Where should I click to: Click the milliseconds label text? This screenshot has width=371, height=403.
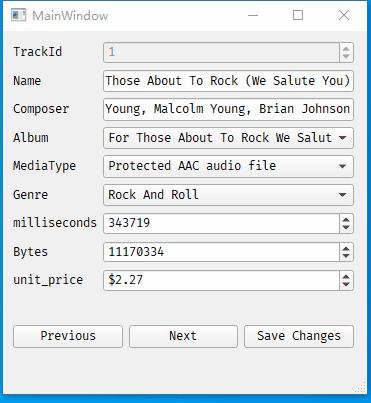pos(55,223)
